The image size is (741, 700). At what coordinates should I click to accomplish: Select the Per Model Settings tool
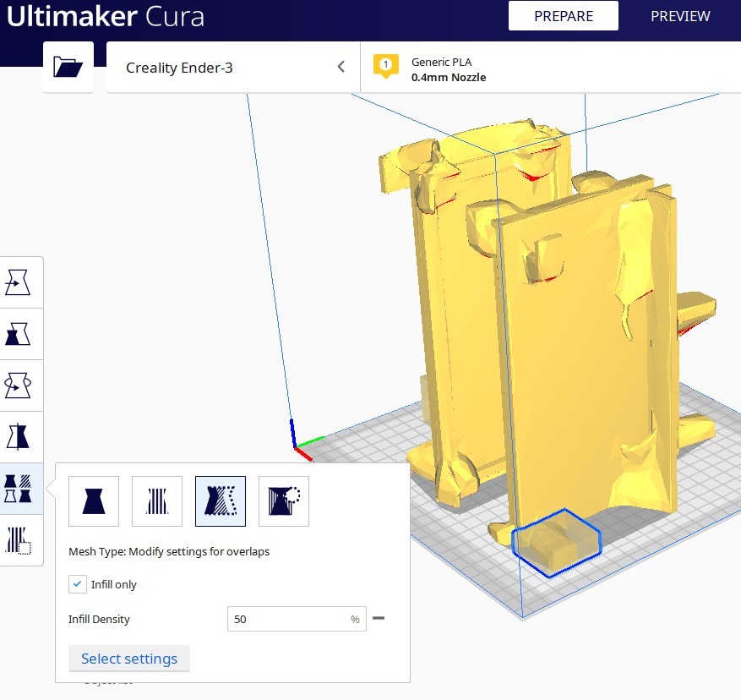[18, 489]
